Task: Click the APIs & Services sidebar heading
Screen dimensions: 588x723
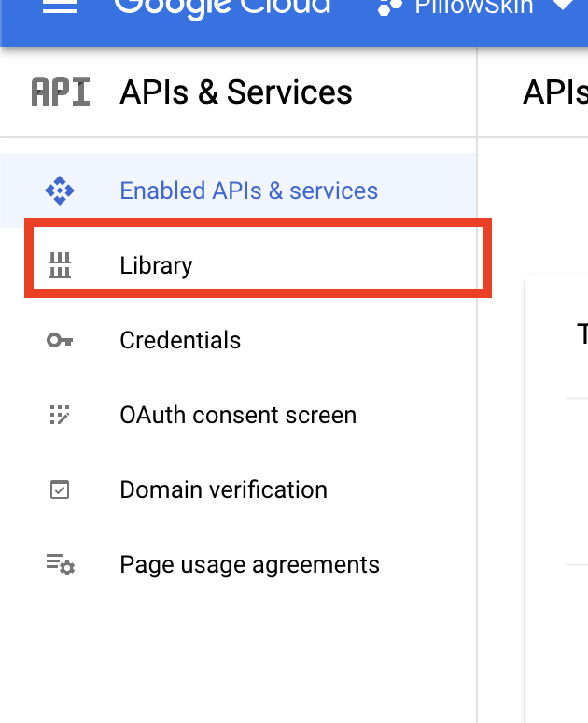Action: point(236,92)
